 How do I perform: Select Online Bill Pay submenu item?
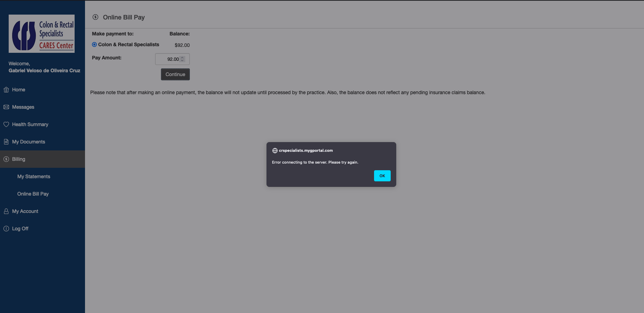point(42,194)
